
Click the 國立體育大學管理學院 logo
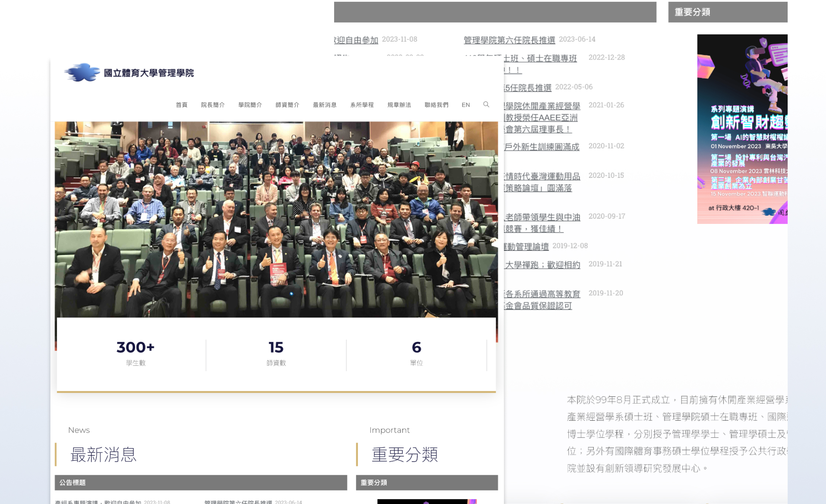tap(129, 72)
